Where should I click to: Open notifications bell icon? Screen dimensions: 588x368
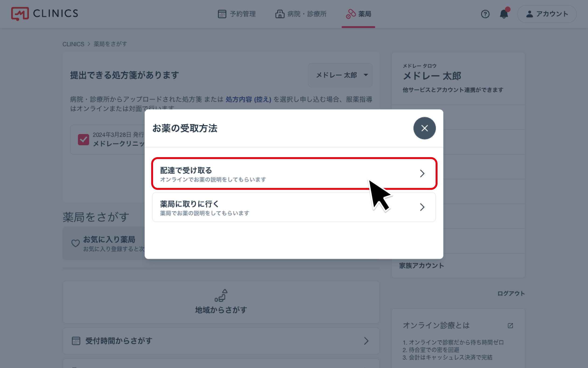tap(504, 14)
